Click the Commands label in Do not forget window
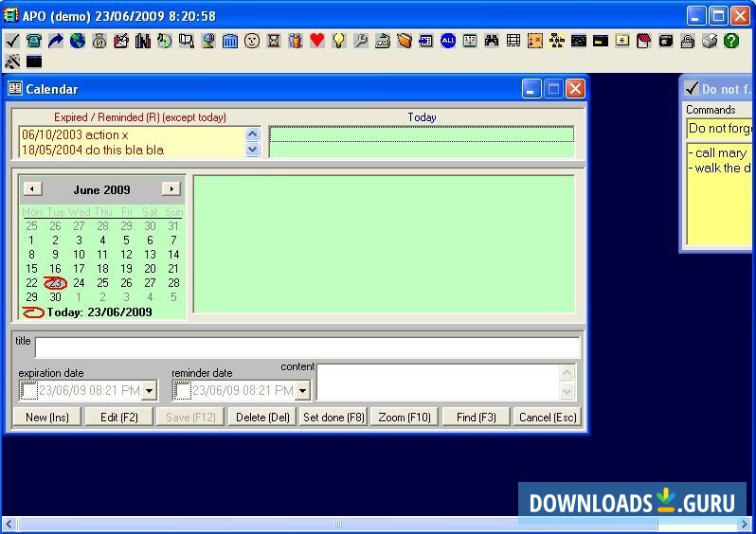This screenshot has height=534, width=756. 711,110
